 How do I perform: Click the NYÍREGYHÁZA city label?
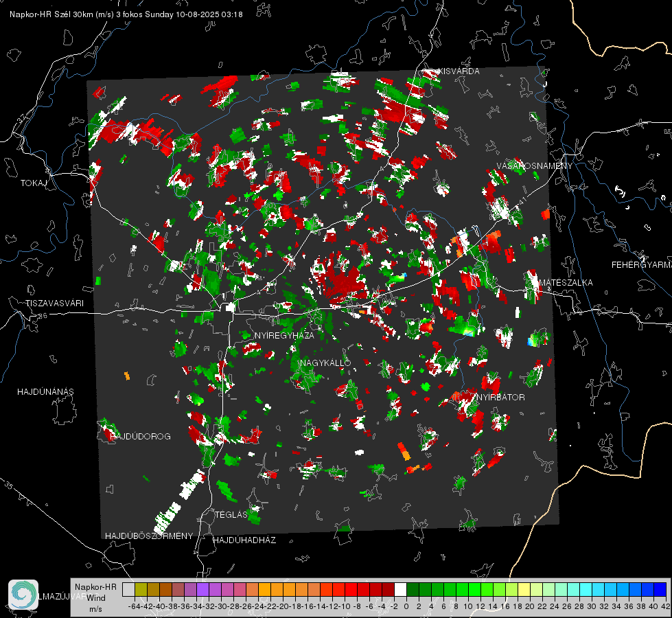pyautogui.click(x=284, y=335)
